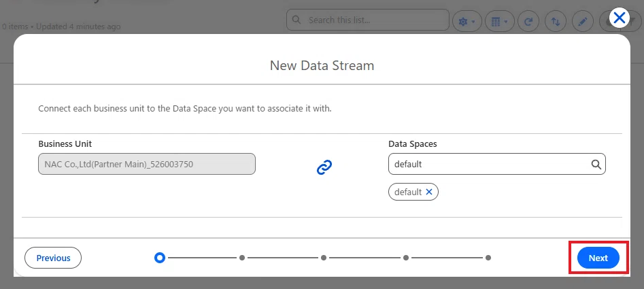Image resolution: width=644 pixels, height=289 pixels.
Task: Open the table display options dropdown
Action: pos(500,21)
